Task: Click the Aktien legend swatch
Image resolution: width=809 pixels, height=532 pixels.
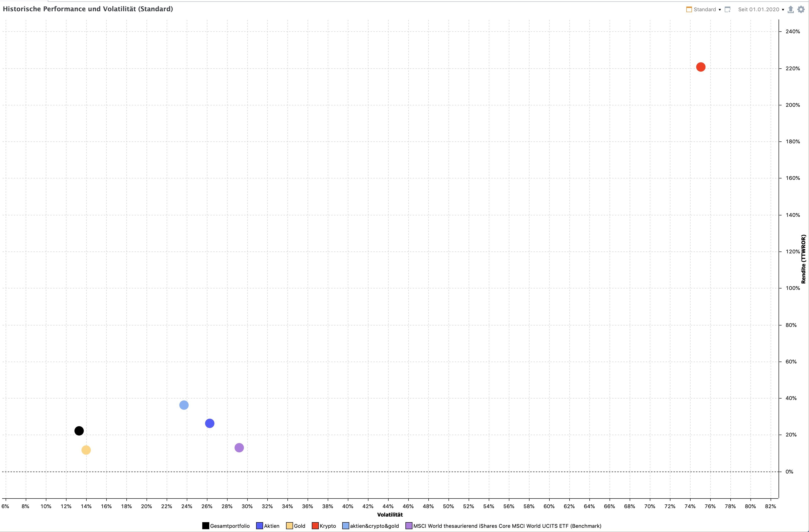Action: pos(259,526)
